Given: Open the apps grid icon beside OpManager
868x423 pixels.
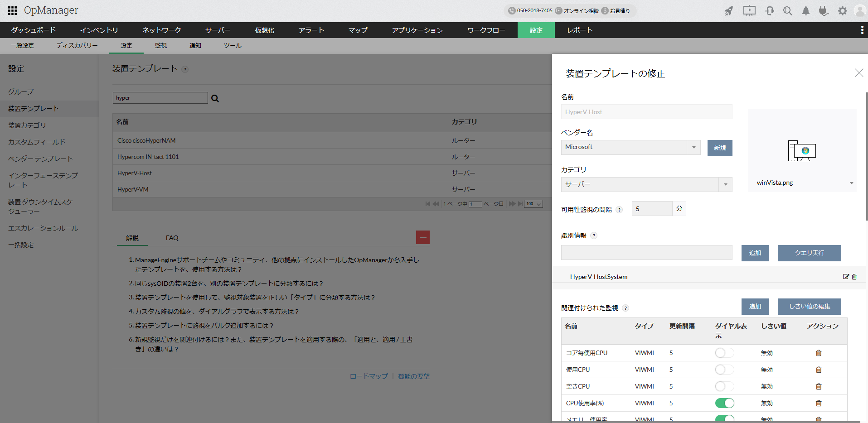Looking at the screenshot, I should click(x=12, y=10).
